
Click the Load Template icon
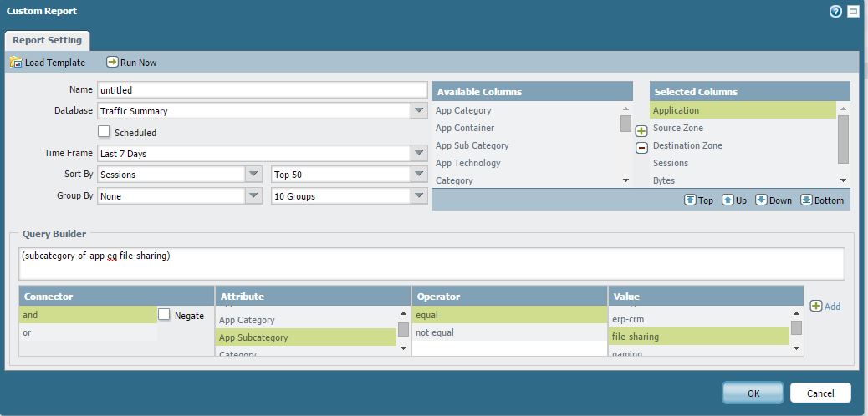point(15,63)
